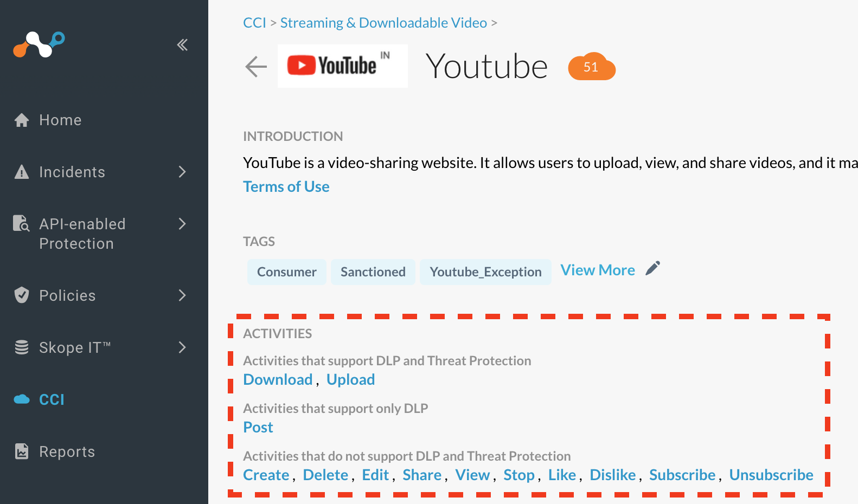Click the TAGS section heading
The height and width of the screenshot is (504, 858).
pos(259,241)
